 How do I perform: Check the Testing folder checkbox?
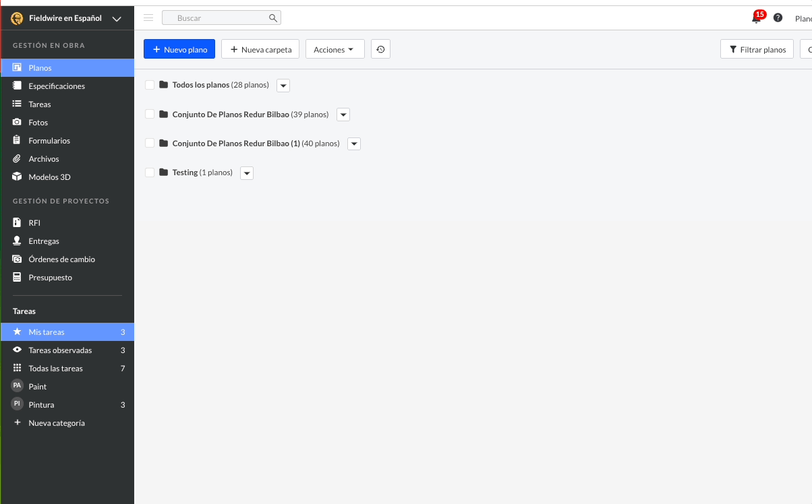pyautogui.click(x=150, y=172)
